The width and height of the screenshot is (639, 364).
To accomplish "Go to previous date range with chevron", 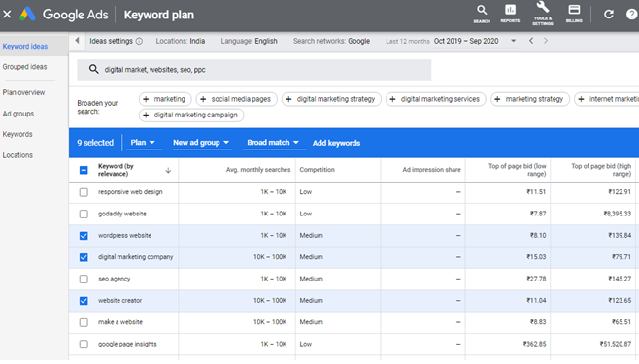I will [531, 41].
